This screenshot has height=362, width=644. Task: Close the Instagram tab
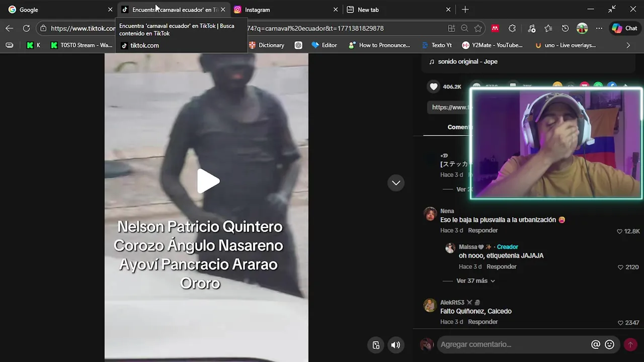tap(336, 10)
